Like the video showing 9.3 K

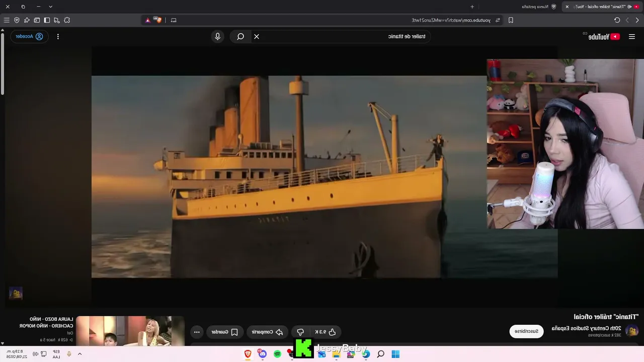click(326, 332)
